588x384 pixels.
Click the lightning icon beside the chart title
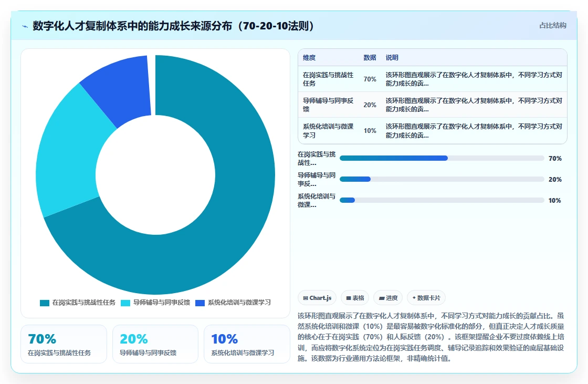[x=25, y=26]
